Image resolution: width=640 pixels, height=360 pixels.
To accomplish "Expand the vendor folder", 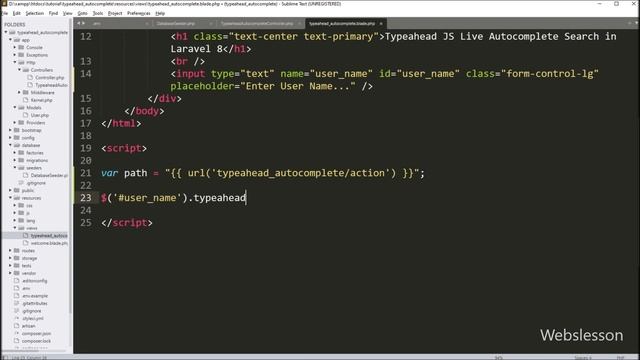I will [11, 273].
